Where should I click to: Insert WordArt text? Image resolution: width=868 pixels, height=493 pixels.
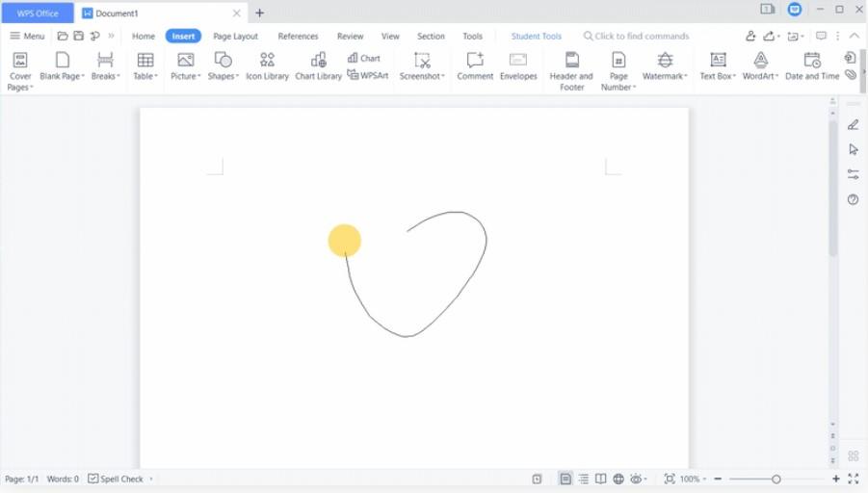760,65
